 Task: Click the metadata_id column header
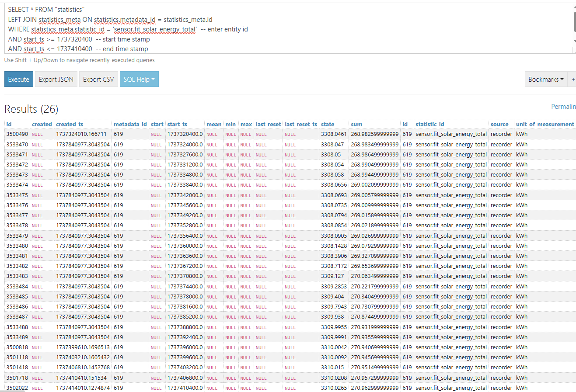(130, 125)
